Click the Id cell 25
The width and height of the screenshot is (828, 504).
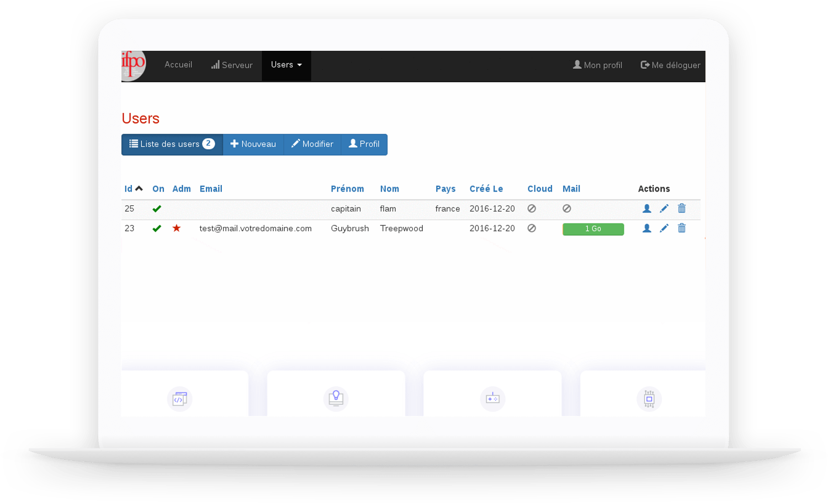coord(130,209)
